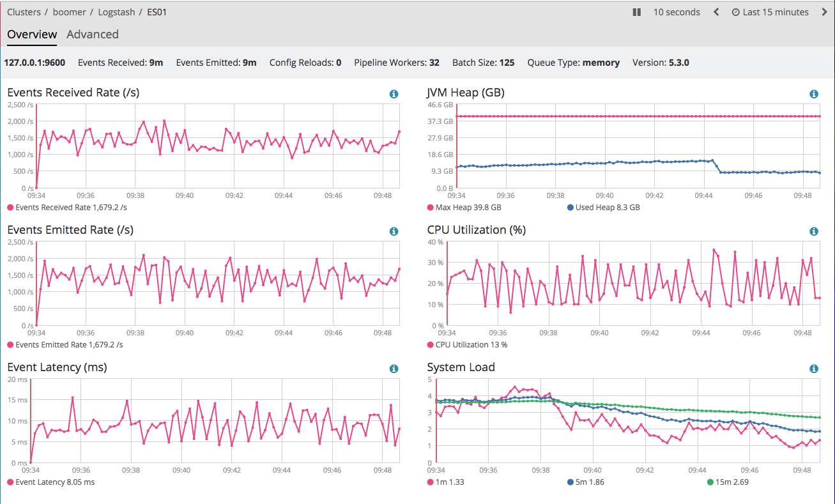
Task: Click the 5m load legend color dot
Action: point(571,482)
